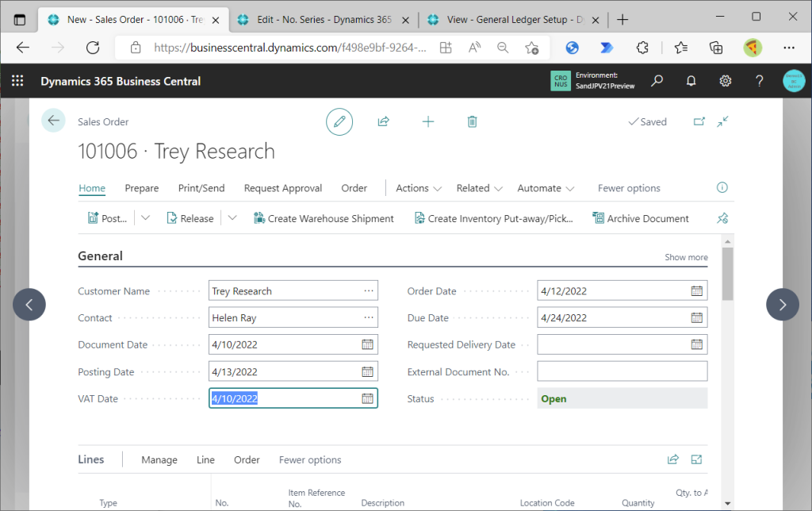Open the Request Approval tab

283,188
